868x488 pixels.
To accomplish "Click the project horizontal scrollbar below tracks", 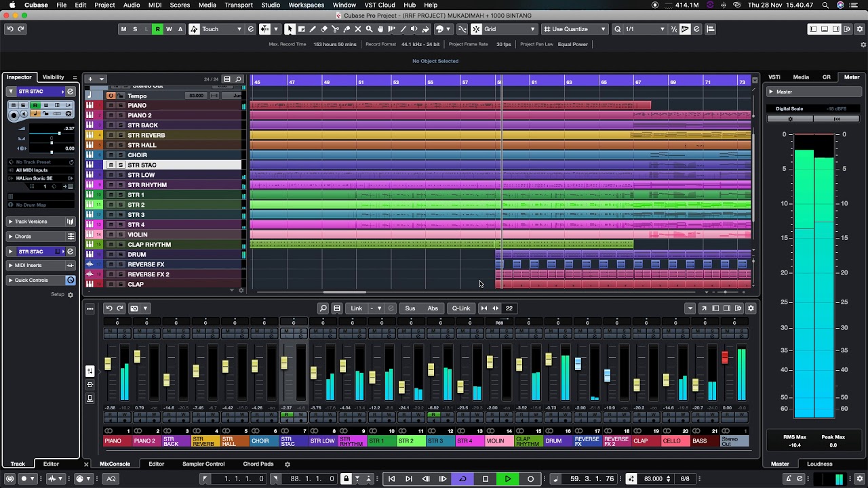I will (344, 292).
